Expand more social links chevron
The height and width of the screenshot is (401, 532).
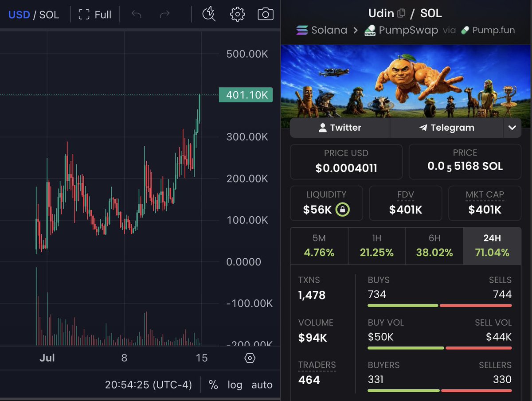click(512, 128)
